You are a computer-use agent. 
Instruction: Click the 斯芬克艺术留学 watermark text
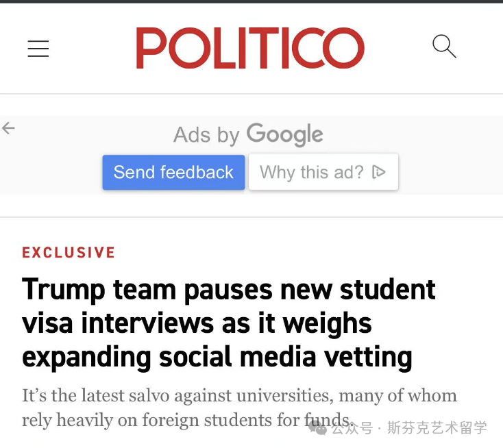click(437, 428)
